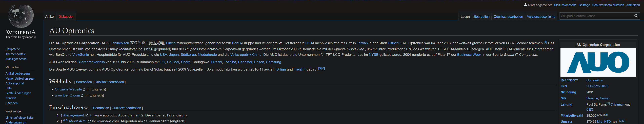Click footnote reference [4]
The image size is (644, 124).
(x=545, y=42)
